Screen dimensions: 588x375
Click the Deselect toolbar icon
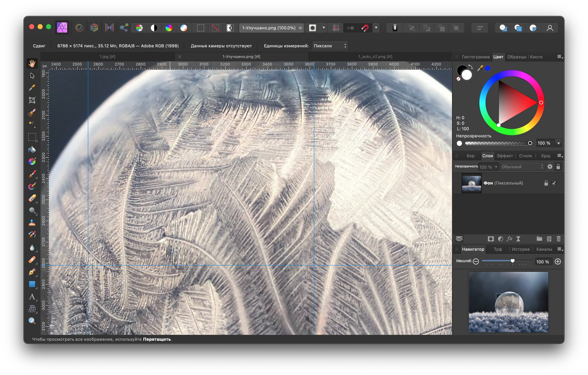215,28
